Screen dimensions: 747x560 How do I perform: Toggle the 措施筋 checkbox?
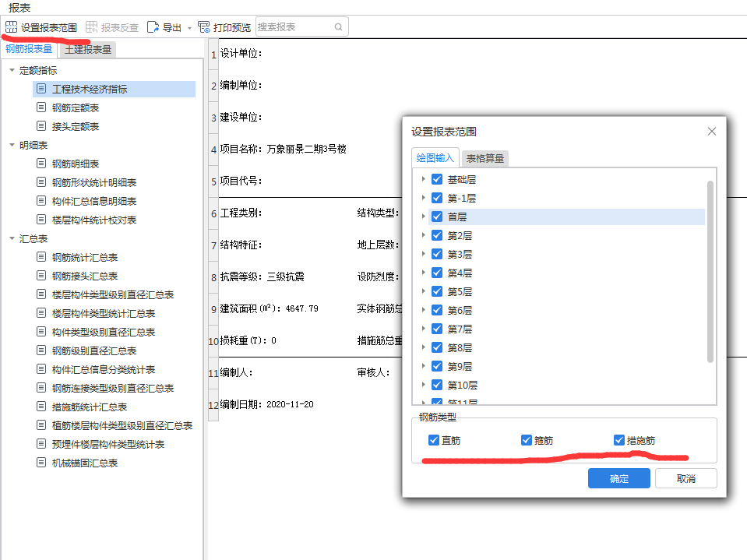pyautogui.click(x=618, y=440)
